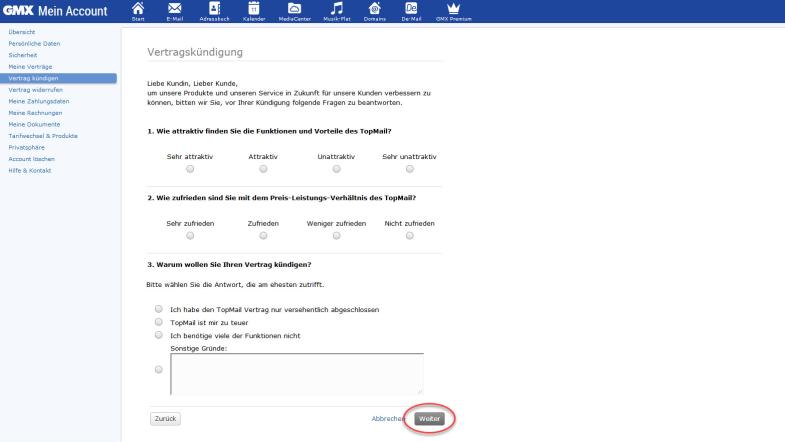Click the Abbrechen link

(x=387, y=418)
